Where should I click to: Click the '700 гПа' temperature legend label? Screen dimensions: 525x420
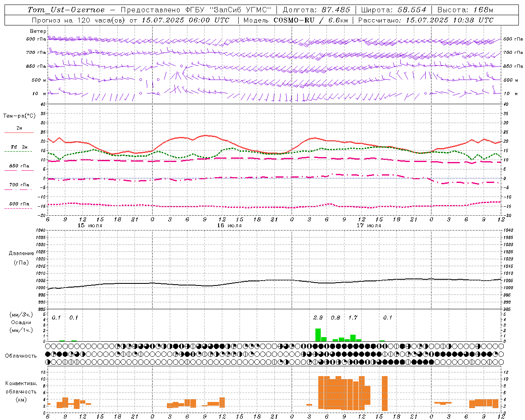pos(19,185)
